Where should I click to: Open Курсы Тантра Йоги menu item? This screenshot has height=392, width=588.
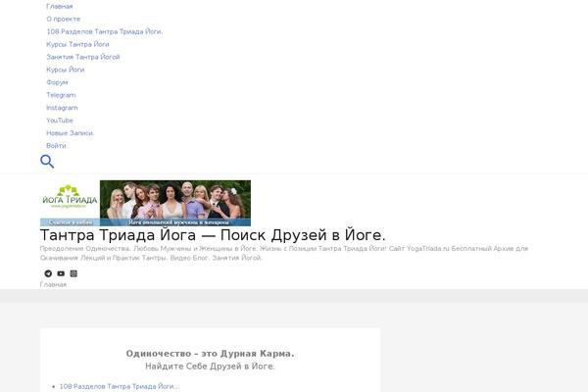coord(78,44)
